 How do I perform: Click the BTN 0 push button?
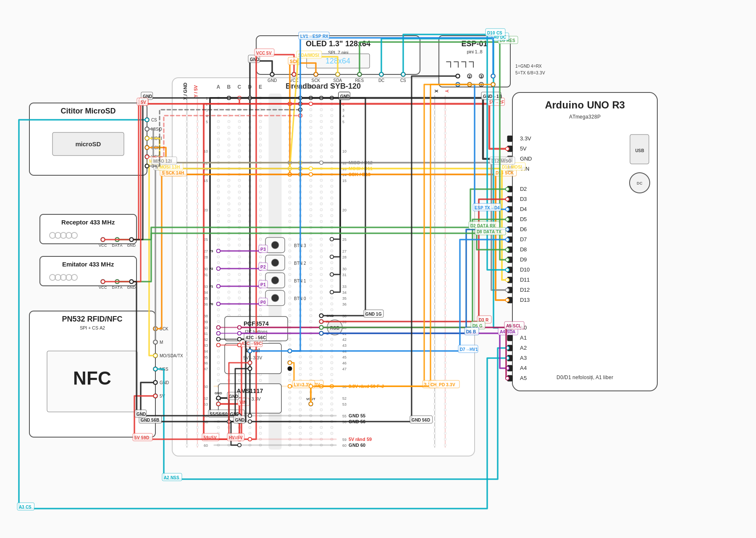(x=275, y=298)
